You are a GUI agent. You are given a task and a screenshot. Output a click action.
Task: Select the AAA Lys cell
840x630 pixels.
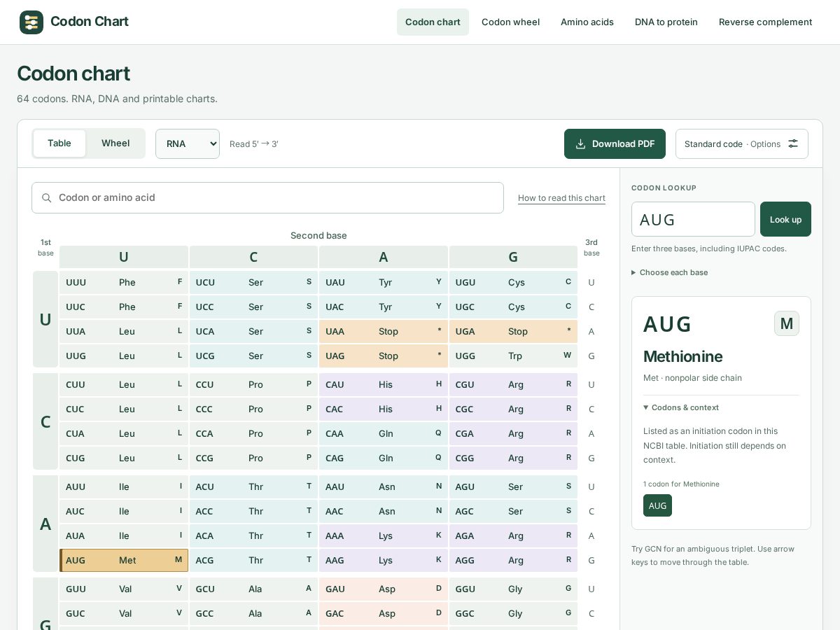384,535
